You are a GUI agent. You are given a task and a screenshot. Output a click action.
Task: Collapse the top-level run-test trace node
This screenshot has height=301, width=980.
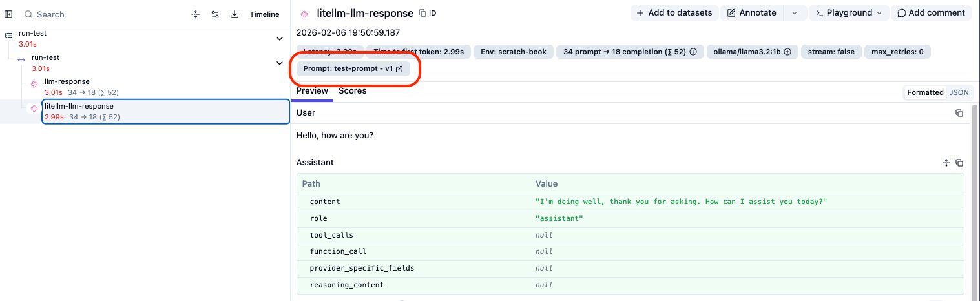(x=280, y=39)
